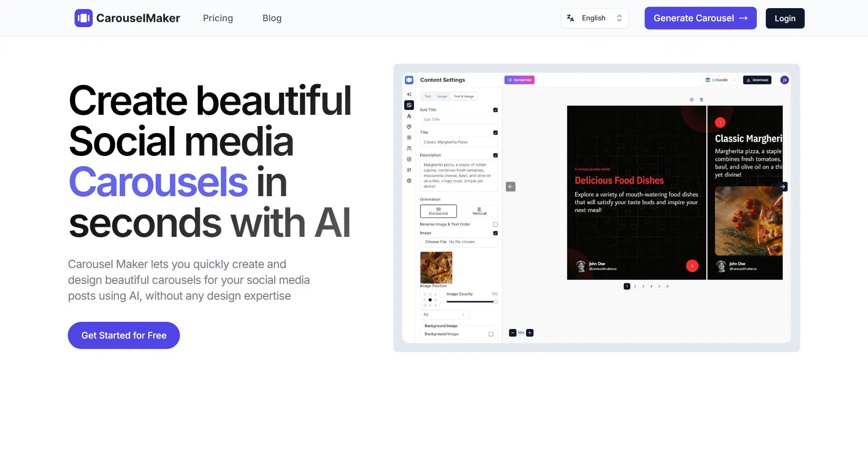
Task: Open the typography icon in sidebar
Action: click(409, 116)
